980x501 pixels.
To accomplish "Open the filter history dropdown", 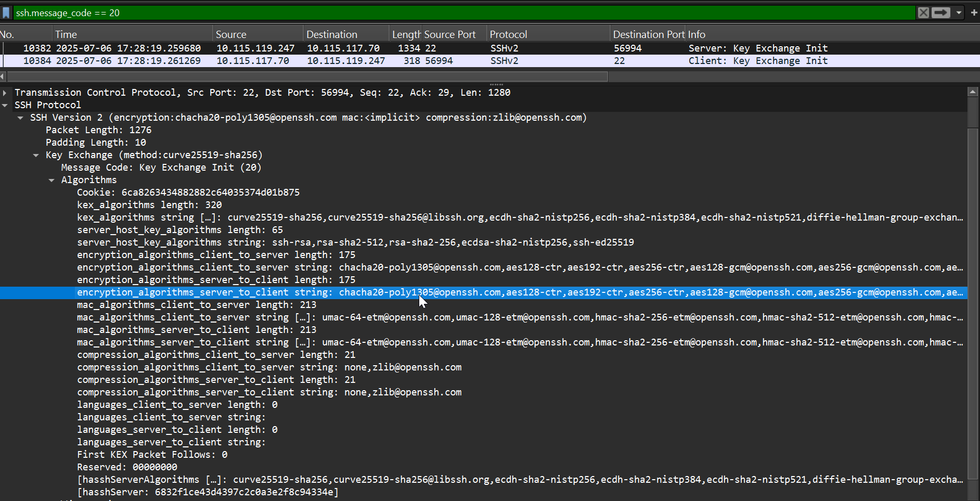I will click(959, 12).
